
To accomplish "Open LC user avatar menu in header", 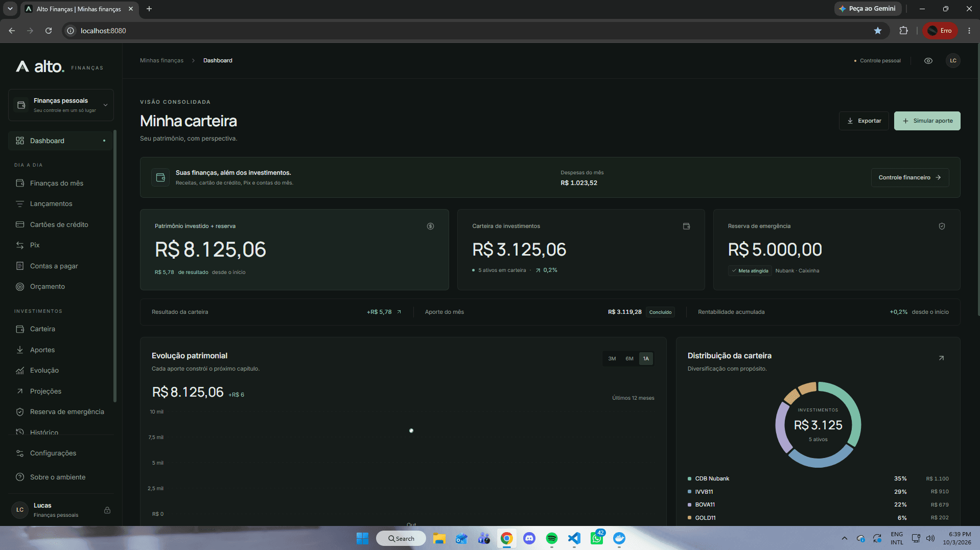I will pyautogui.click(x=953, y=61).
